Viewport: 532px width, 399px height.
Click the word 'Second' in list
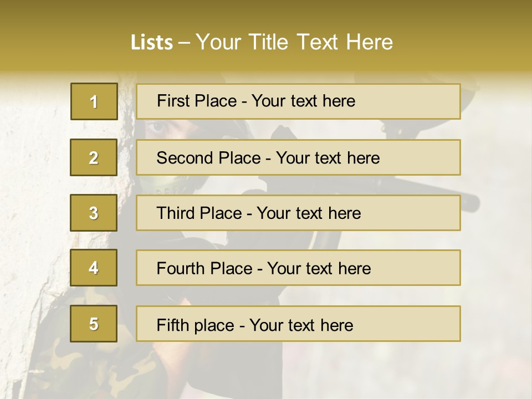click(x=185, y=158)
